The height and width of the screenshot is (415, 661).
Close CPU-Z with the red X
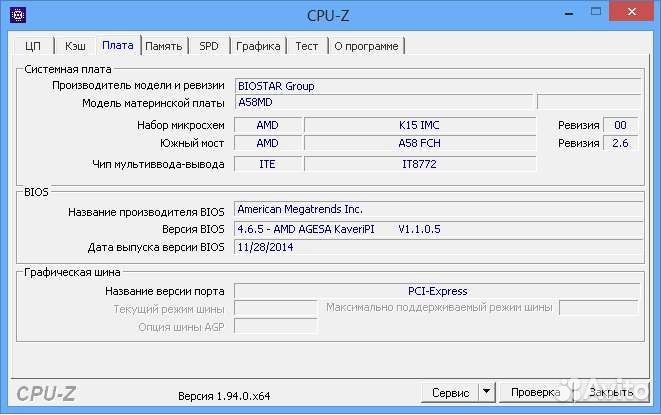pos(631,11)
